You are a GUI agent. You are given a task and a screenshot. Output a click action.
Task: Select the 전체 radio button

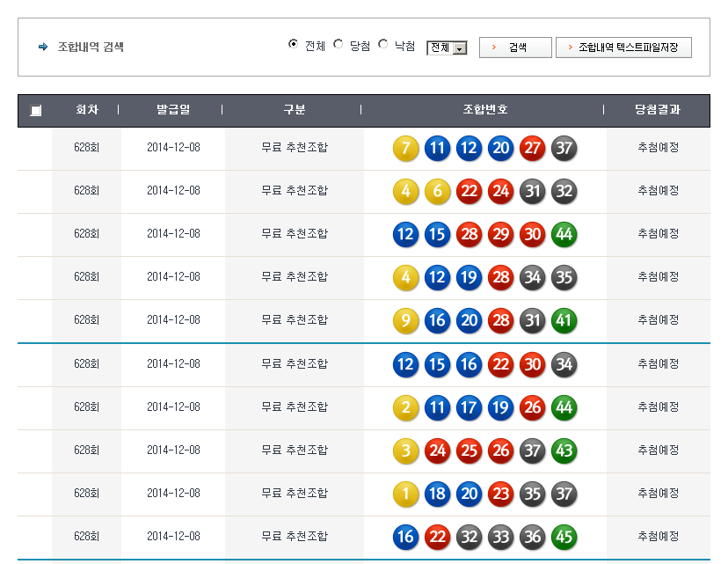click(294, 45)
